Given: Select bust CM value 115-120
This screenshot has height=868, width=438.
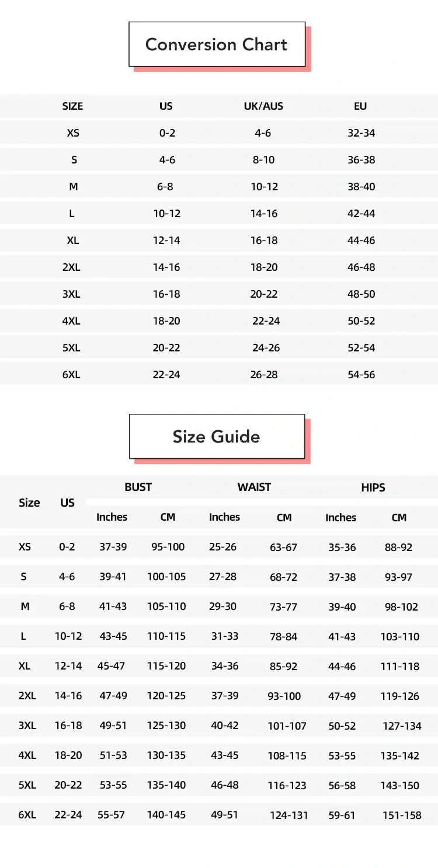Looking at the screenshot, I should [166, 666].
